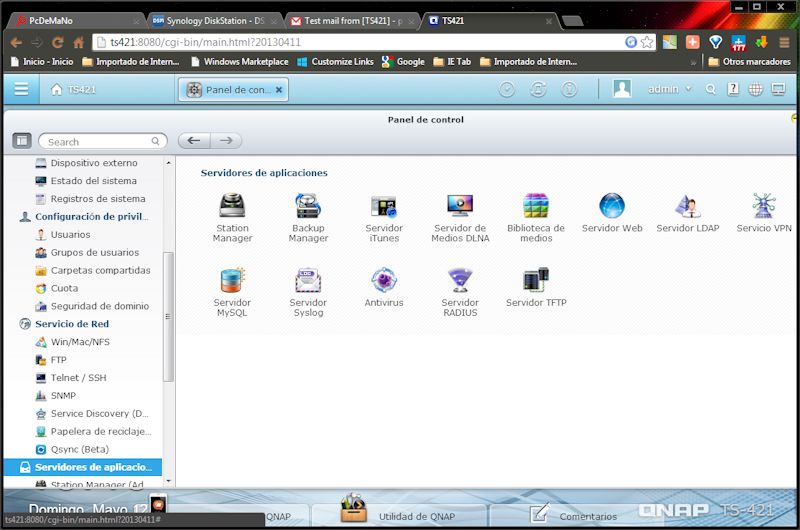The width and height of the screenshot is (800, 530).
Task: Open Servicio VPN icon
Action: [763, 206]
